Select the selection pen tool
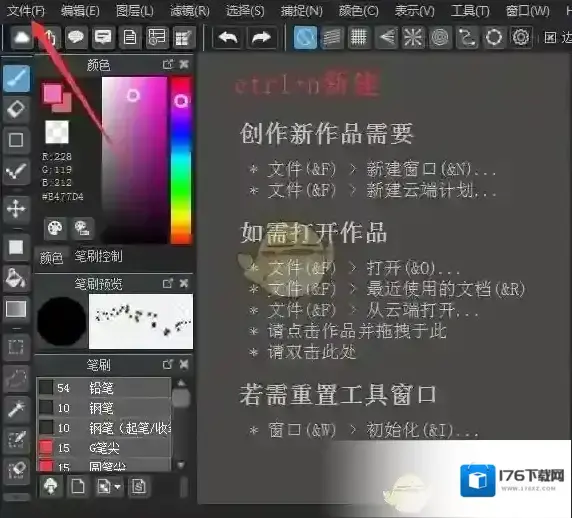 [x=16, y=440]
